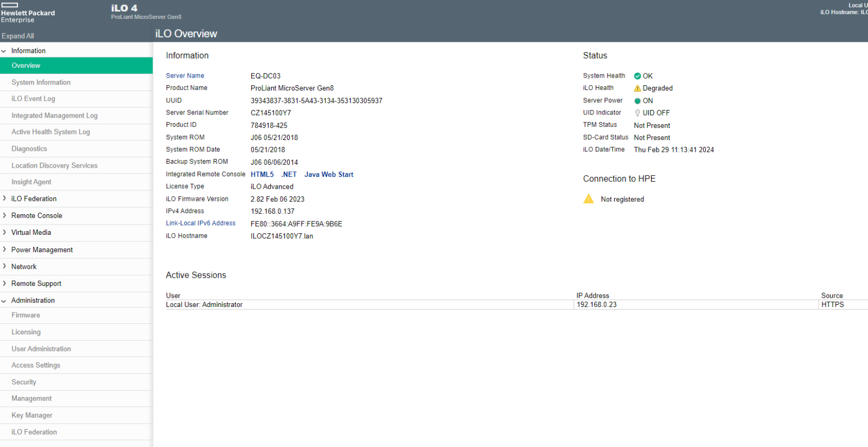868x447 pixels.
Task: Open the iLO Event Log
Action: click(x=76, y=99)
